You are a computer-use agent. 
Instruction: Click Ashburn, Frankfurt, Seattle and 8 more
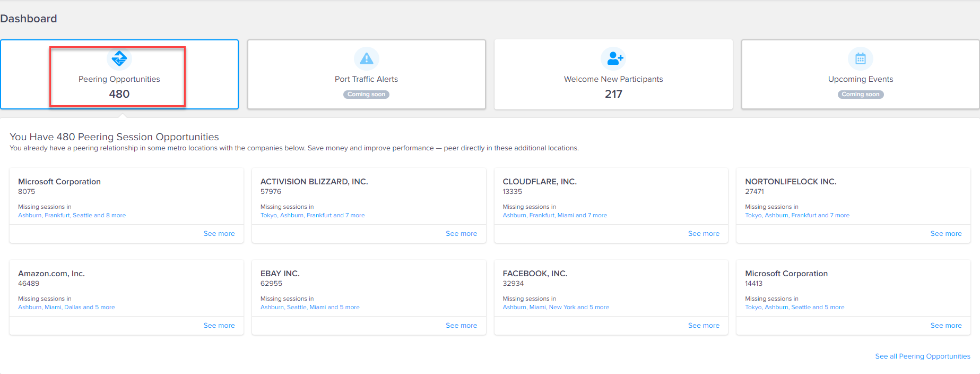[x=72, y=216]
